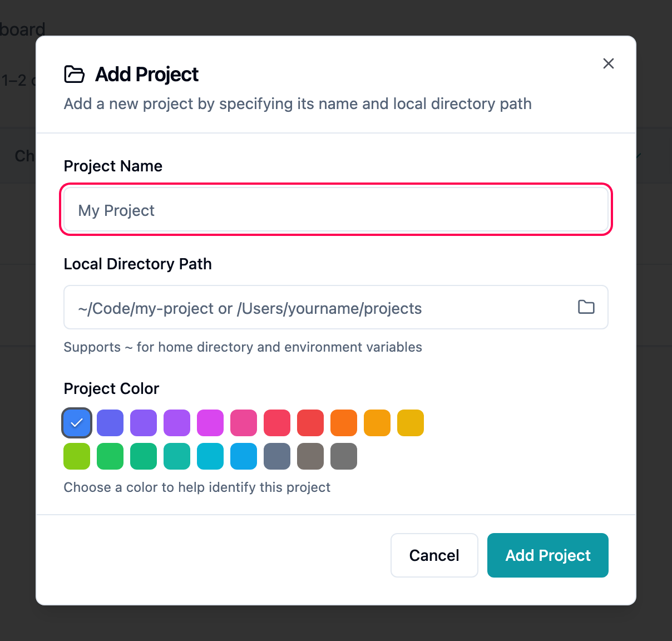Select the brown project color
Screen dimensions: 672x641
click(310, 456)
